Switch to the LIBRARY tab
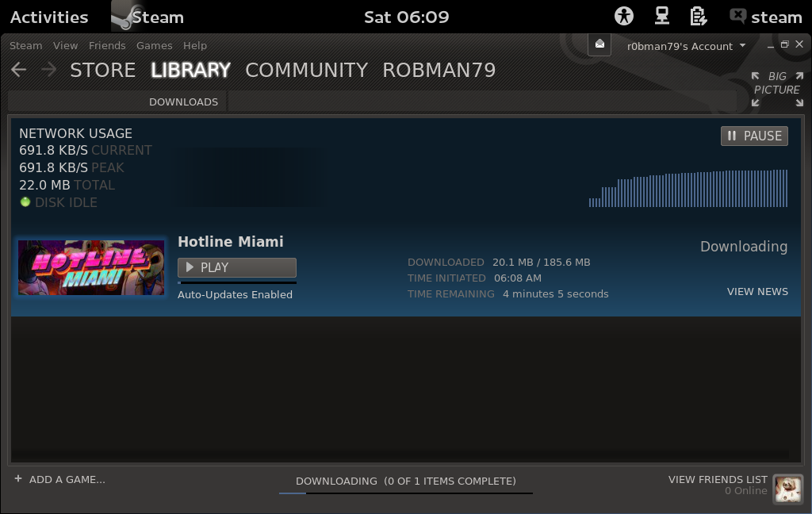This screenshot has width=812, height=514. (190, 70)
